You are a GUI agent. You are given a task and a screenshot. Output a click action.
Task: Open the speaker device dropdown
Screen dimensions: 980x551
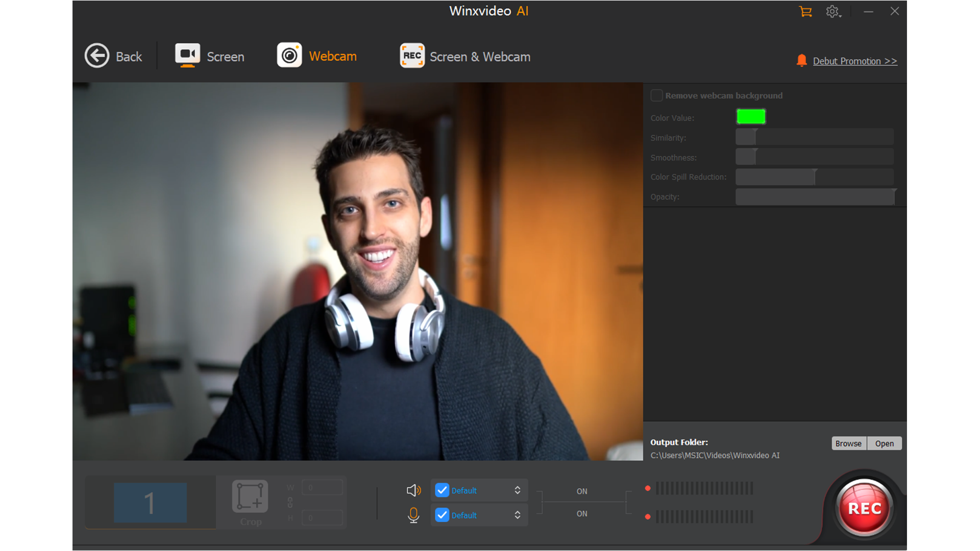(517, 490)
